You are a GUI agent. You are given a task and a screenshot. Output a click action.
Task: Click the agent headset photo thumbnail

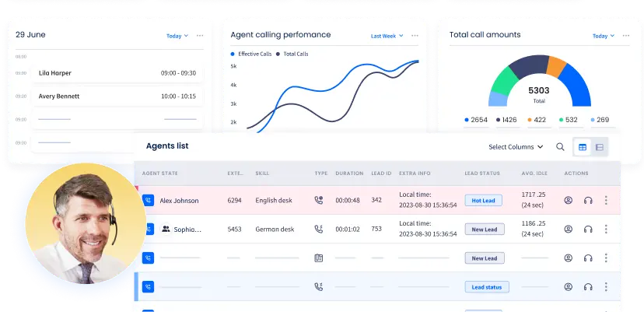click(86, 224)
